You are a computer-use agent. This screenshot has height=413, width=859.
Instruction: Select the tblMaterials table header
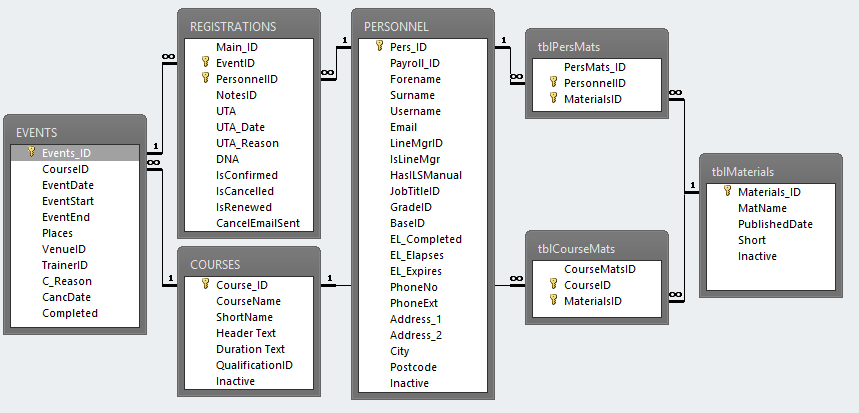[x=770, y=171]
